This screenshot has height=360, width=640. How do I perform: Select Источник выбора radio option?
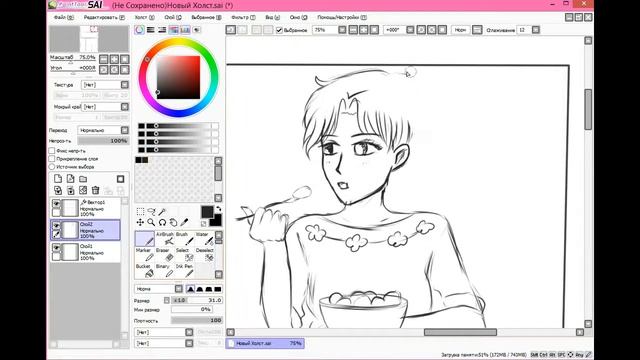[52, 167]
